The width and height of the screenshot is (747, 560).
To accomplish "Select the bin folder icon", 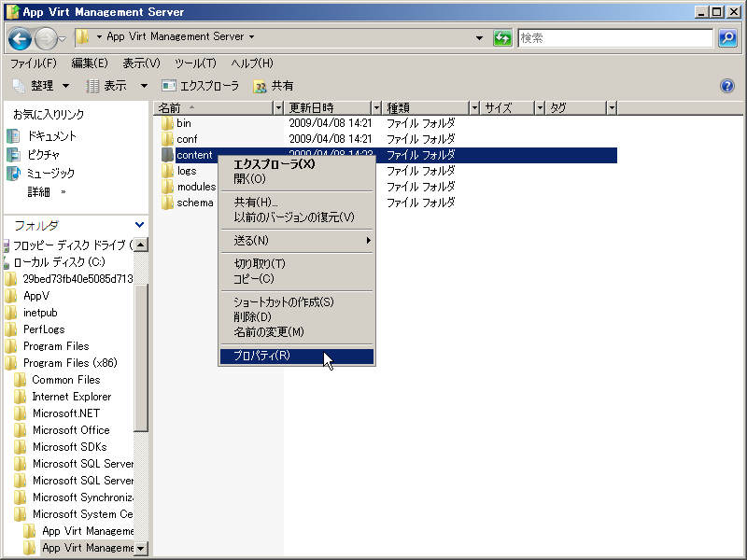I will [167, 123].
